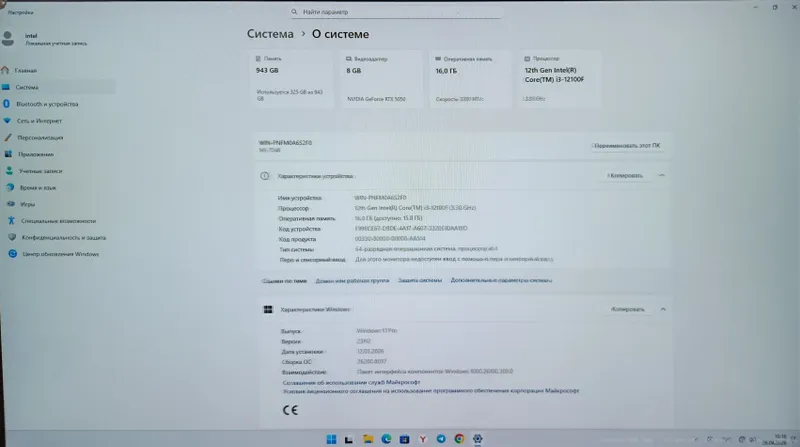
Task: Click the Intel local user account profile
Action: (45, 39)
